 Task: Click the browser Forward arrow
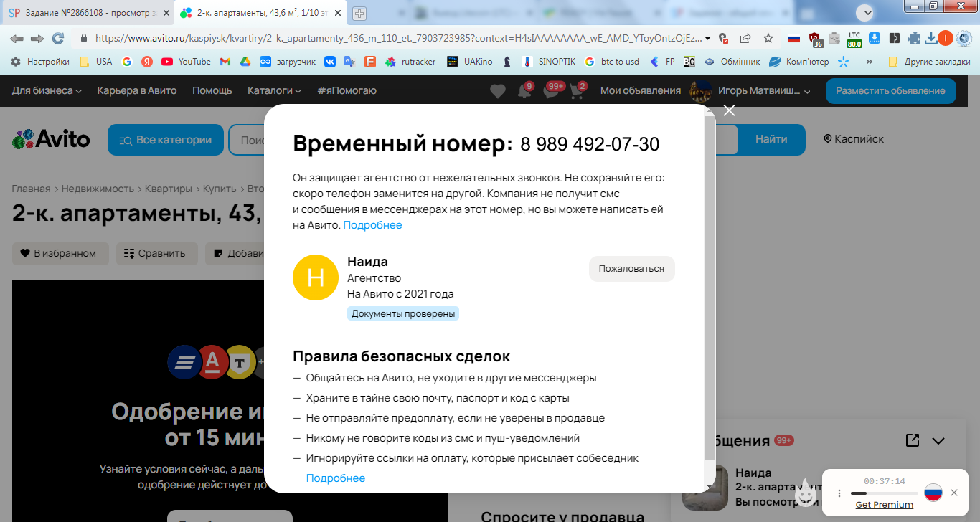[x=37, y=38]
